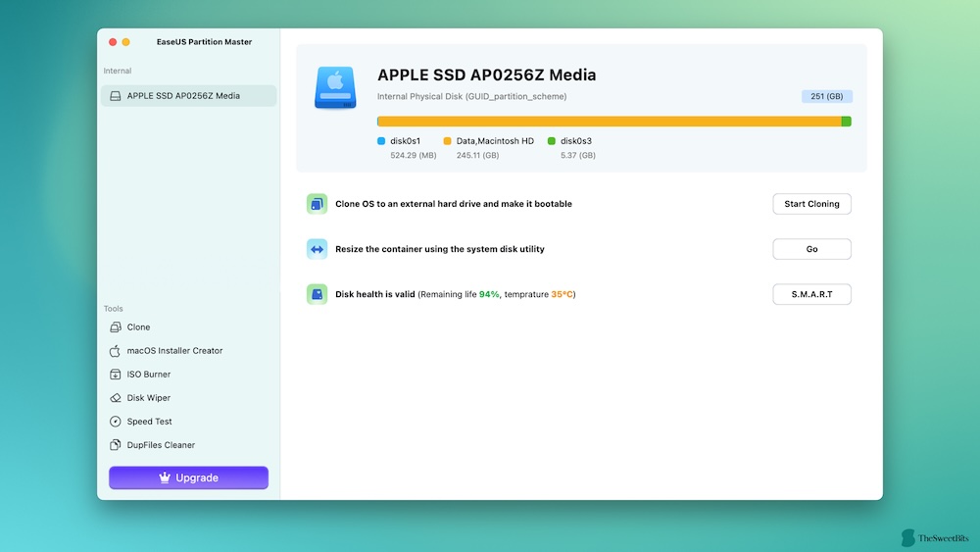Click the 245.11 (GB) size value
The height and width of the screenshot is (552, 980).
[x=477, y=155]
